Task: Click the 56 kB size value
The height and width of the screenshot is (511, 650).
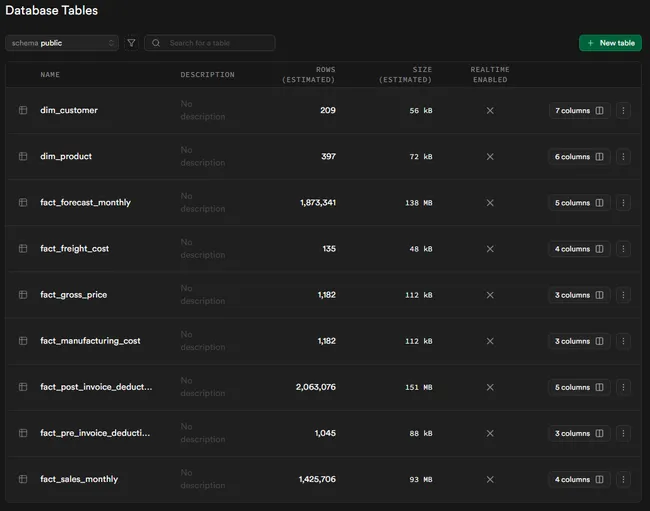Action: 421,111
